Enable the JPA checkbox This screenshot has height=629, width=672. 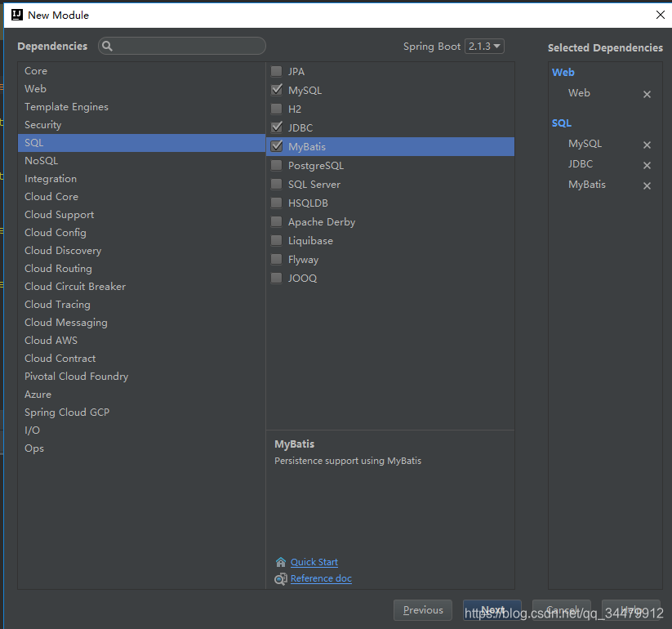277,71
